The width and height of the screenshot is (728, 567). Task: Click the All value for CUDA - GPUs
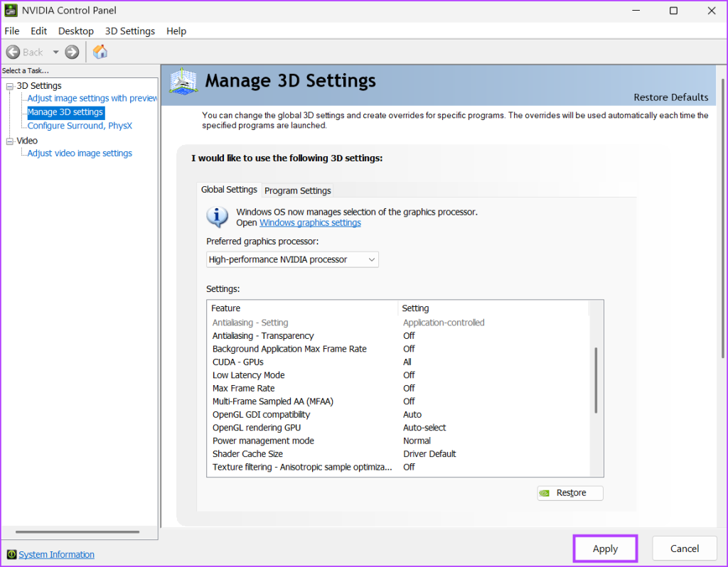(x=407, y=362)
